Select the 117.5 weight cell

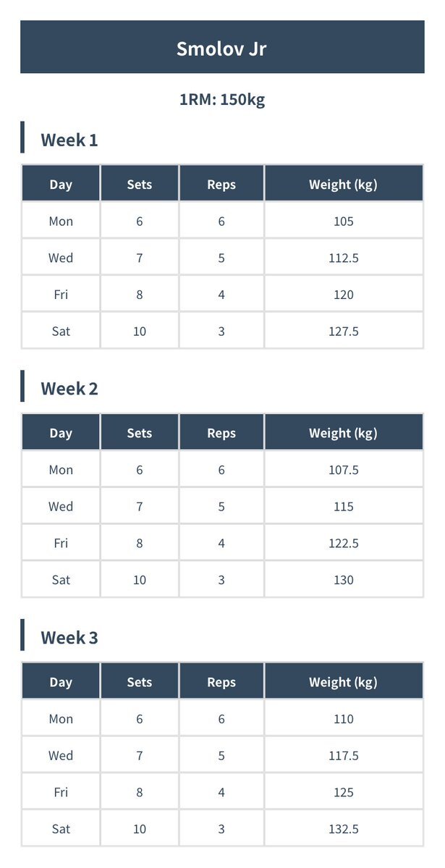(344, 754)
